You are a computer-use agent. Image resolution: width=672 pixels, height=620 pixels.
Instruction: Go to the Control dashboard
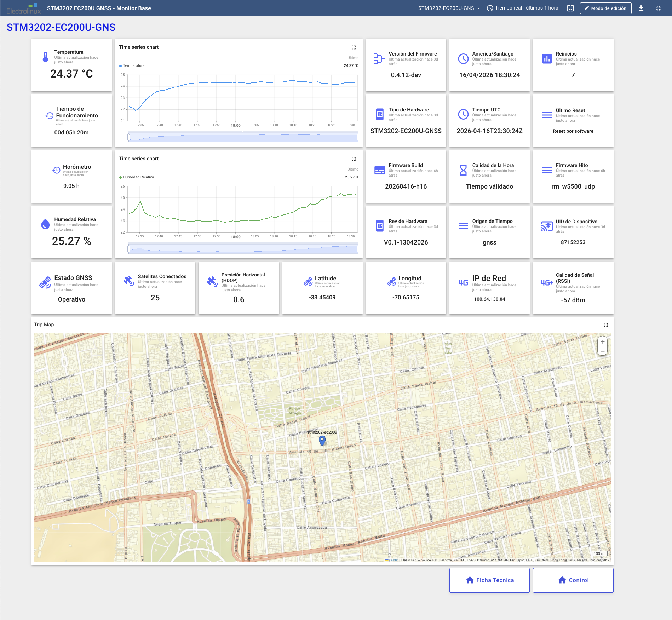573,580
